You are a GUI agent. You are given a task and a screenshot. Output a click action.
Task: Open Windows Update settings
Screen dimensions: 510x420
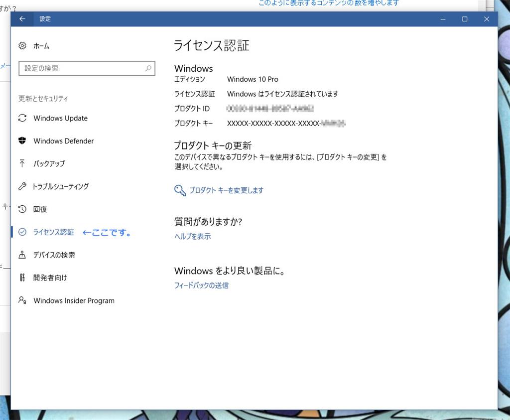pyautogui.click(x=60, y=118)
